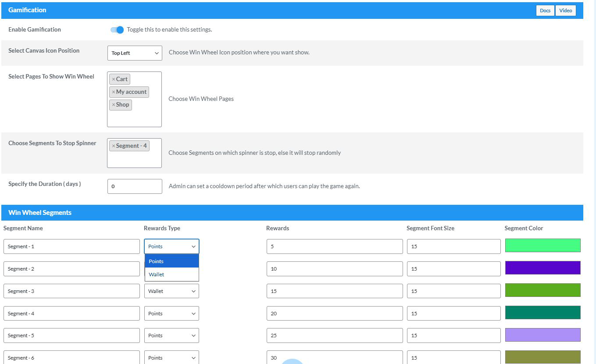Remove the Shop page tag
Screen dimensions: 596x364
(114, 105)
